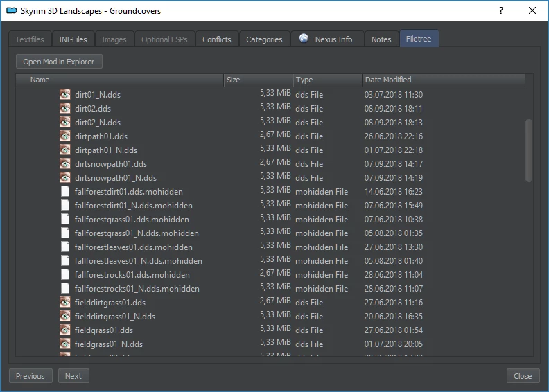The width and height of the screenshot is (549, 392).
Task: Click the date 26.06.2018 22:16
Action: click(x=394, y=136)
